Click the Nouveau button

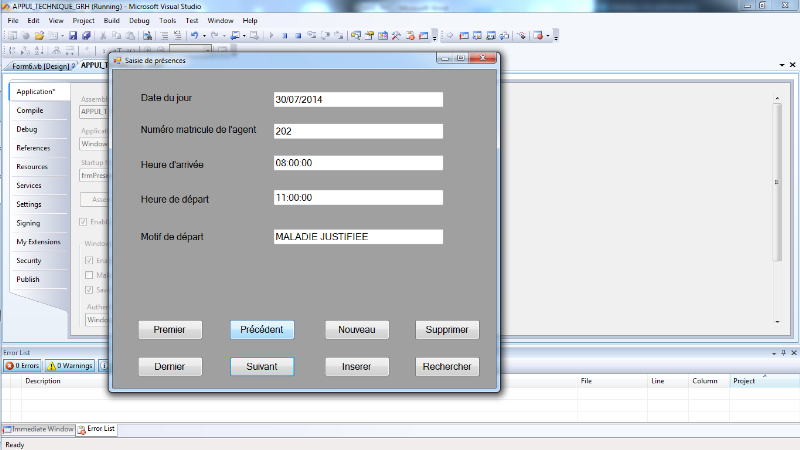click(357, 329)
